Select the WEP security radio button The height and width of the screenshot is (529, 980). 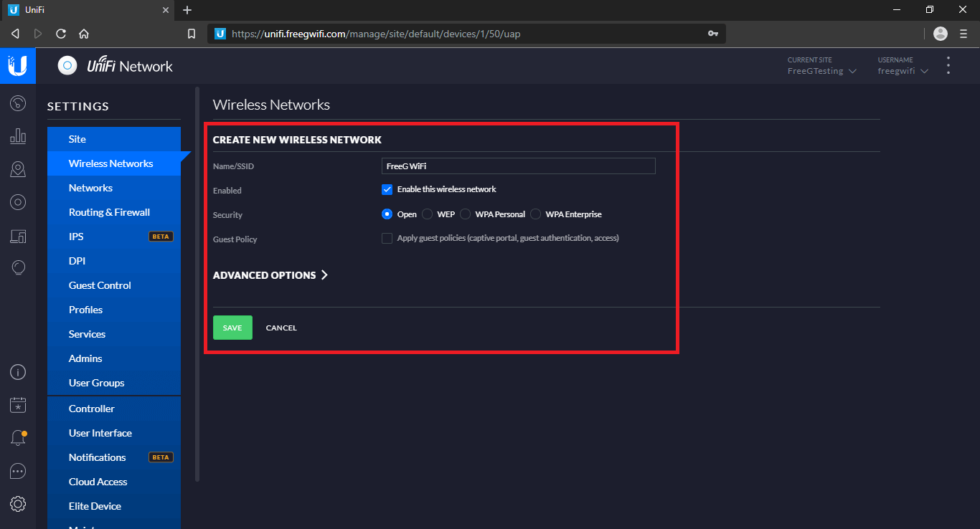click(427, 214)
